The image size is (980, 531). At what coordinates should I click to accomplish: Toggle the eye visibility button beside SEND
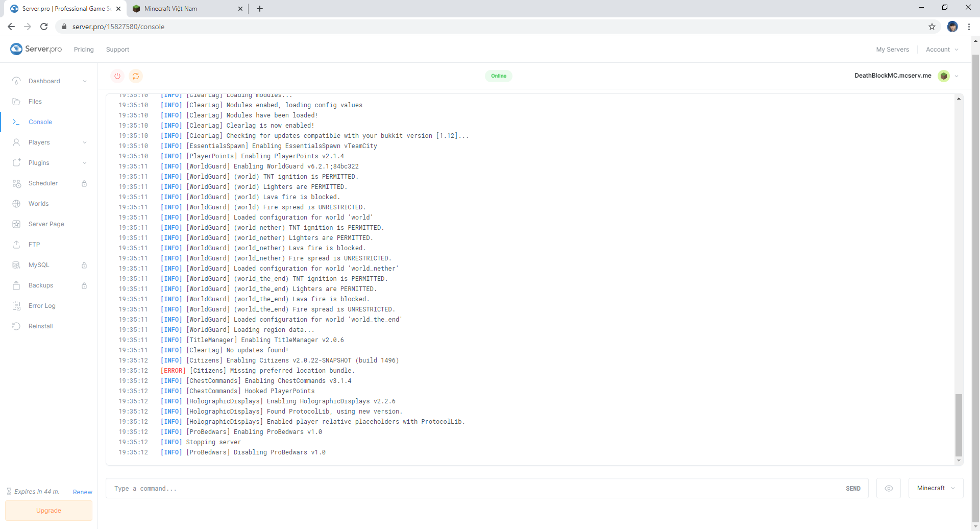coord(889,489)
